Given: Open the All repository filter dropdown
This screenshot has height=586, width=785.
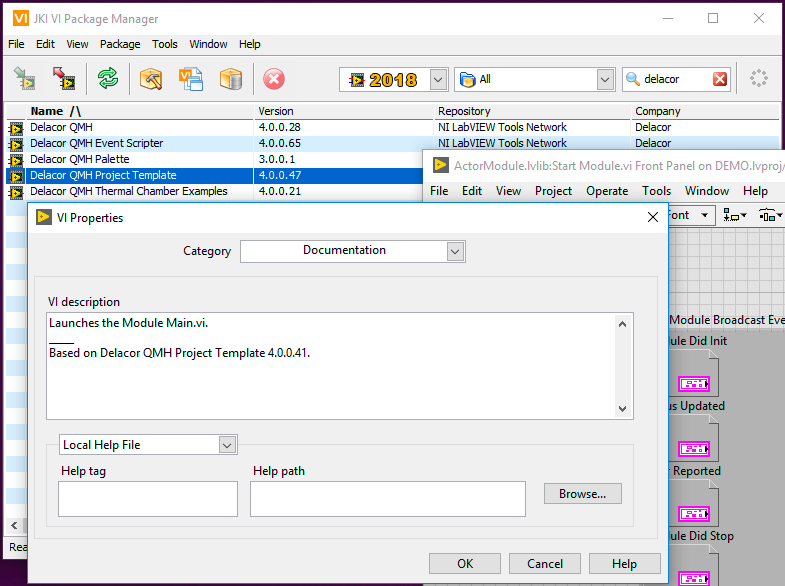Looking at the screenshot, I should [x=605, y=79].
